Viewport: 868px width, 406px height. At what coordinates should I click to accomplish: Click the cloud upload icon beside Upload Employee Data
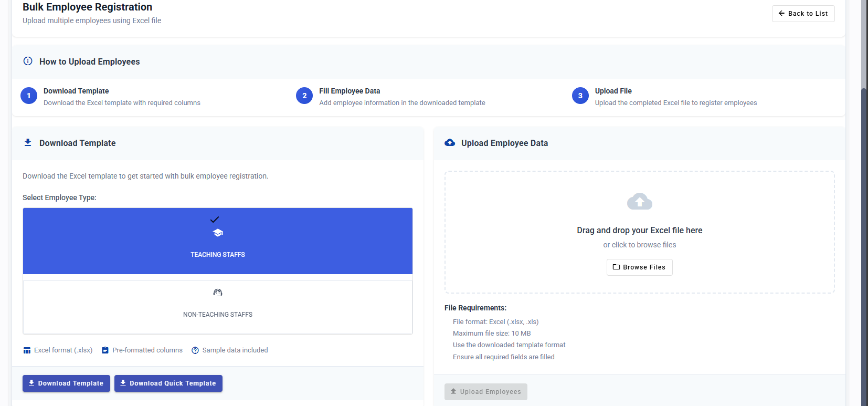pos(450,142)
